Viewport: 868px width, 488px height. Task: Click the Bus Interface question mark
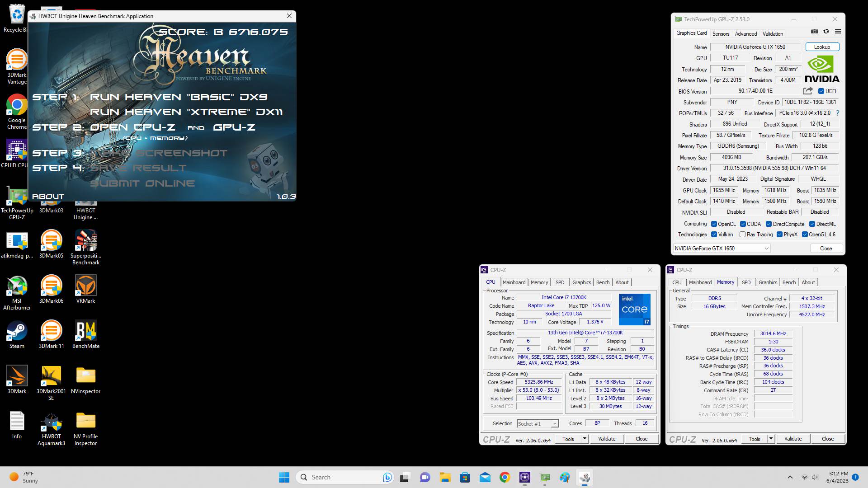click(837, 113)
